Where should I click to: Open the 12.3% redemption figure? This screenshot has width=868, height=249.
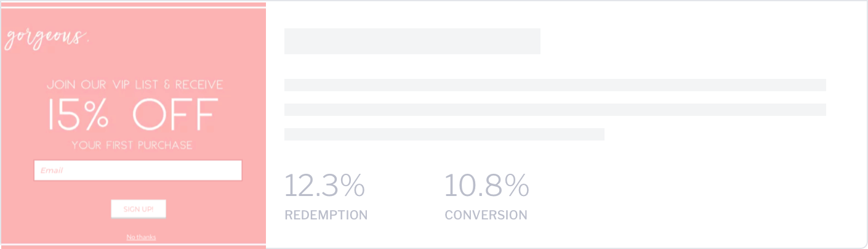324,186
